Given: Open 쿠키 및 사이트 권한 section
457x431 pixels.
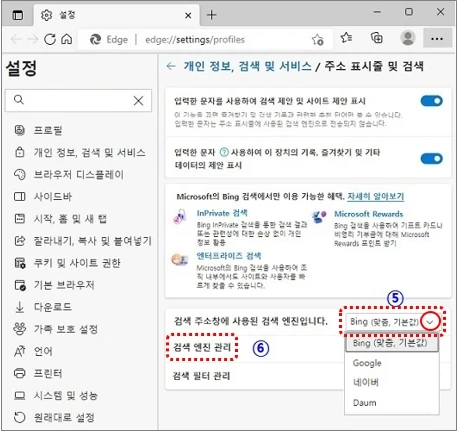Looking at the screenshot, I should [67, 263].
